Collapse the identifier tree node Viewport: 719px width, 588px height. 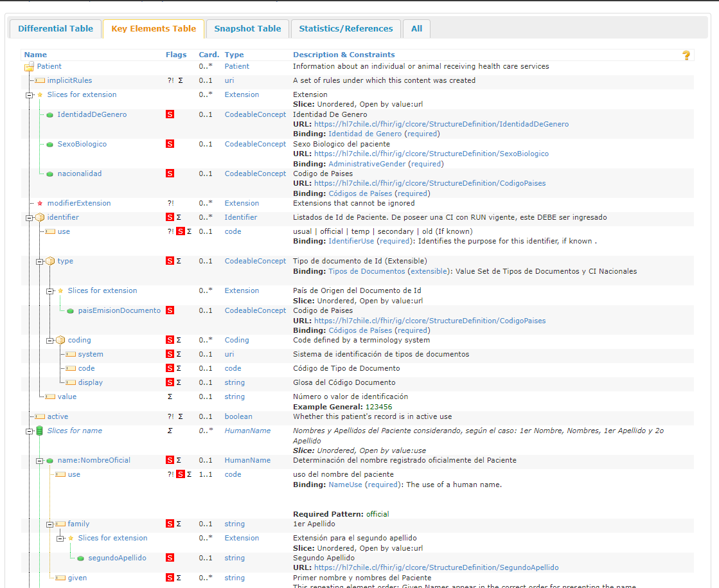[29, 218]
